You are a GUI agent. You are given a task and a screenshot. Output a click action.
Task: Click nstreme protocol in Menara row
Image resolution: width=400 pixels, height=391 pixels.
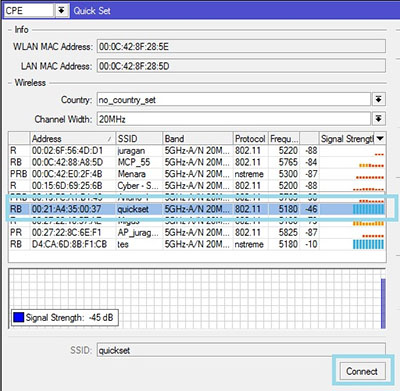pyautogui.click(x=249, y=174)
